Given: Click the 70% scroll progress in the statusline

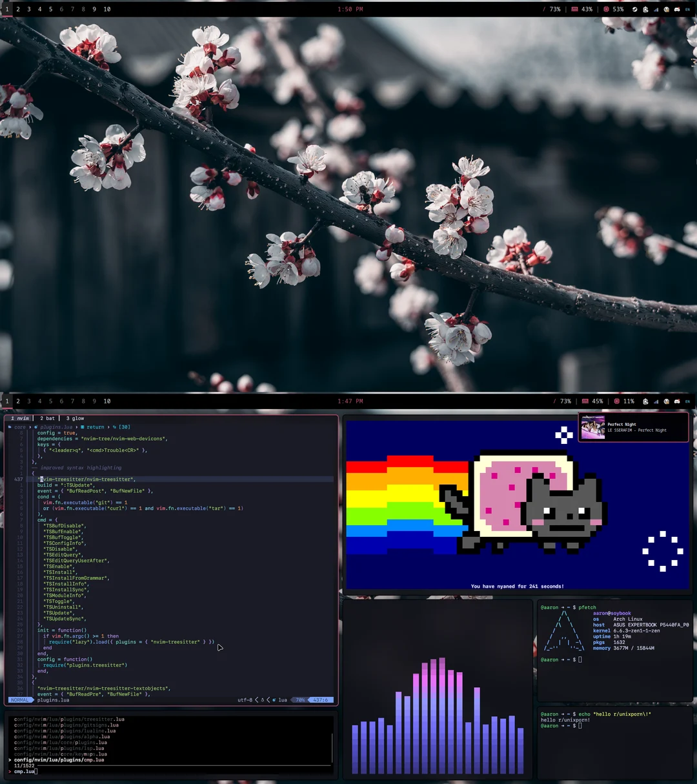Looking at the screenshot, I should (299, 699).
